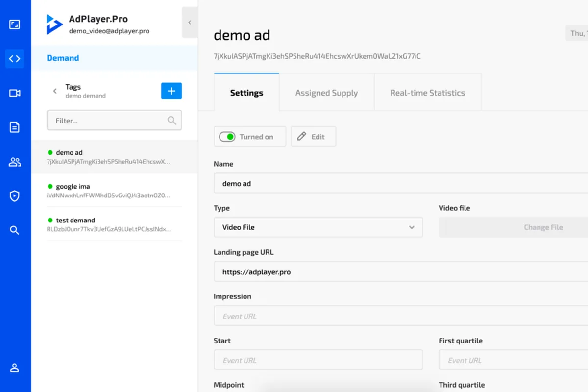The width and height of the screenshot is (588, 392).
Task: Click the date button showing Thu
Action: 577,33
